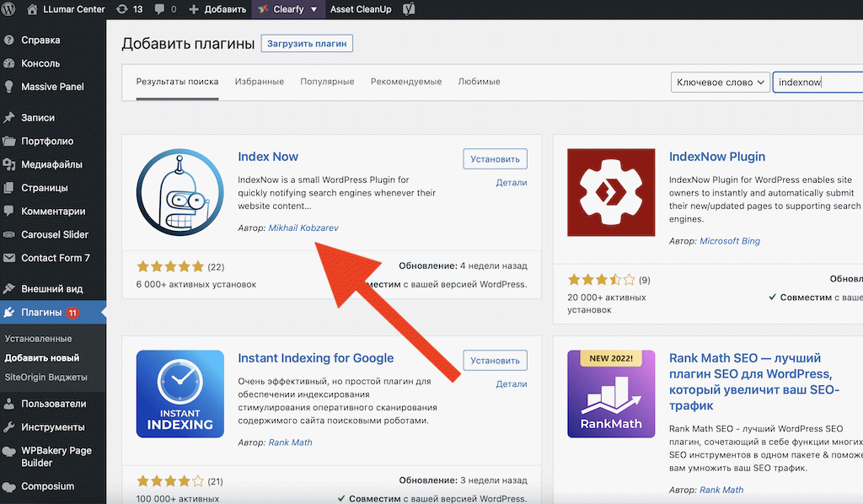This screenshot has width=863, height=504.
Task: Click the (9) rating count on IndexNow Plugin
Action: 645,280
